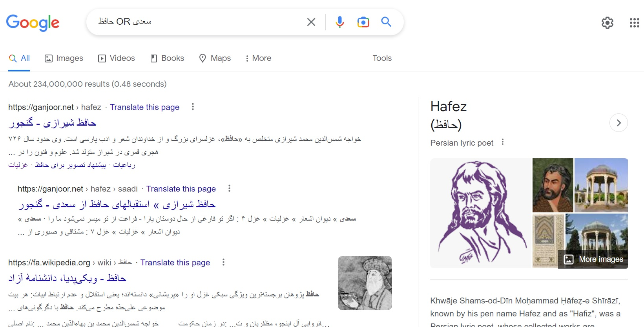This screenshot has height=327, width=644.
Task: Click the Google logo
Action: click(x=33, y=23)
